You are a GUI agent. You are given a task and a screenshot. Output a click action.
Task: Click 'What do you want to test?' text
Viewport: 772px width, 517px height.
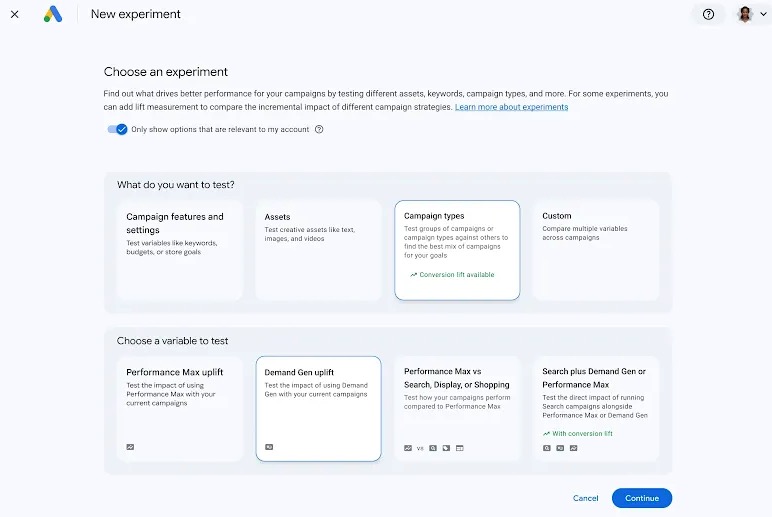pos(176,185)
